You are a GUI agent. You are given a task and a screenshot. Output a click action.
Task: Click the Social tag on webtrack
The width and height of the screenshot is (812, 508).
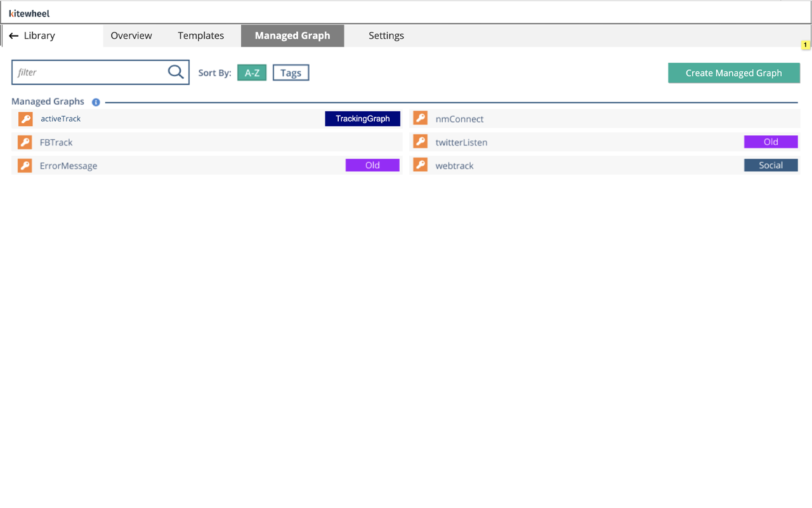point(771,165)
